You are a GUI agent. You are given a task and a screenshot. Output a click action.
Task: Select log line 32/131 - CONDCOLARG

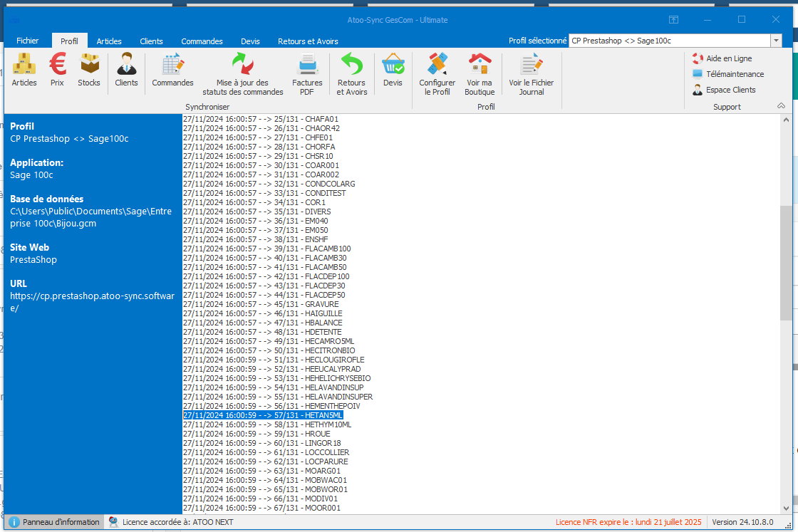[x=269, y=184]
